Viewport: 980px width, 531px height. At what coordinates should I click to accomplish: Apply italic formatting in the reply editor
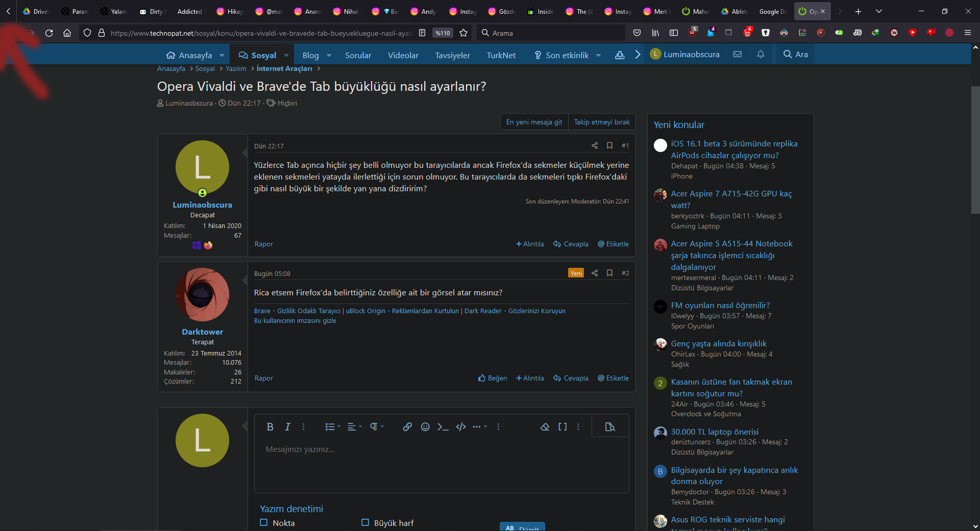click(287, 427)
